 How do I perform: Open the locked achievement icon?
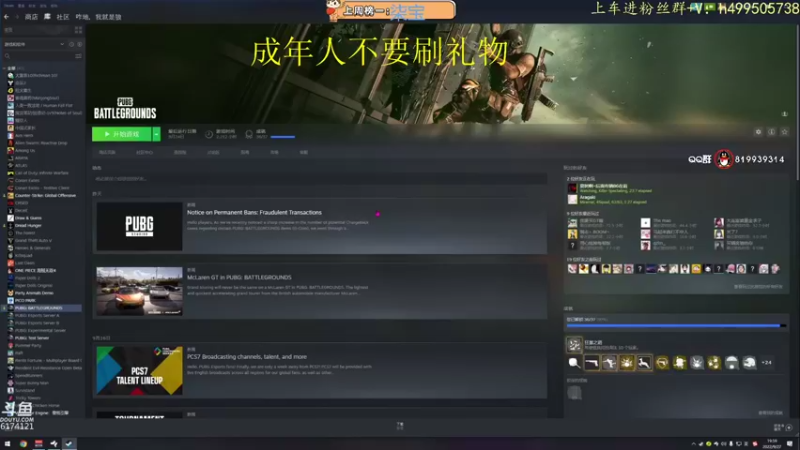574,393
